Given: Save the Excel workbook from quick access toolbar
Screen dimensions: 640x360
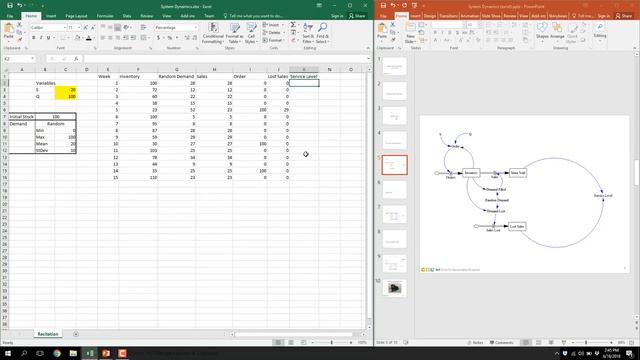Looking at the screenshot, I should pyautogui.click(x=9, y=6).
